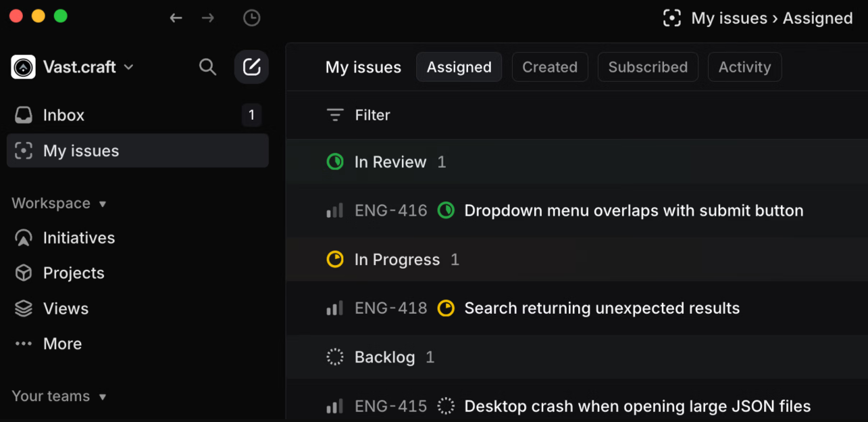Viewport: 868px width, 422px height.
Task: Open issue Search returning unexpected results
Action: pos(601,308)
